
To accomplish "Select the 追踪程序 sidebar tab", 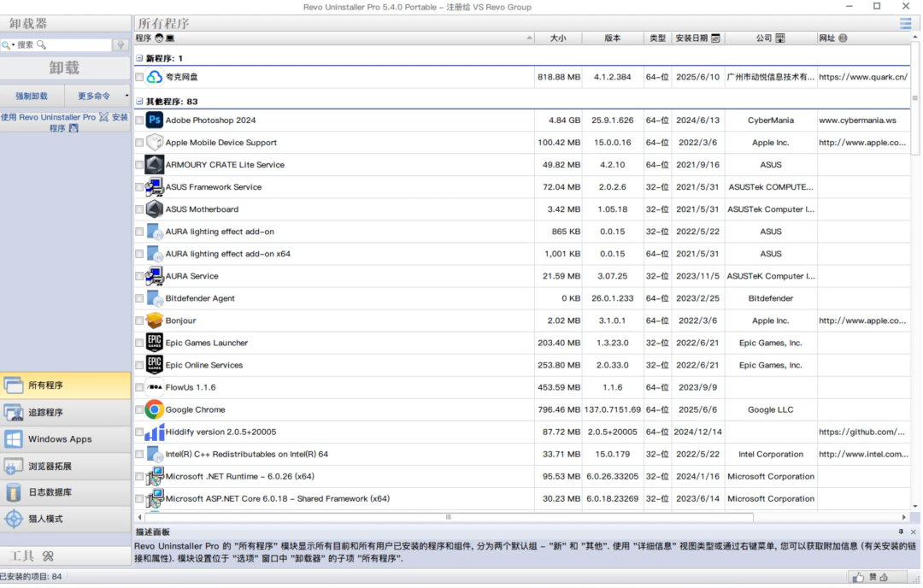I will pos(65,413).
